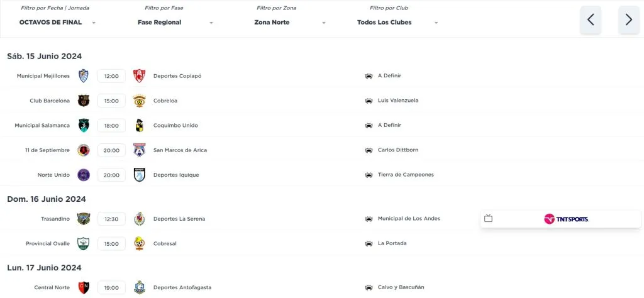Viewport: 644px width, 298px height.
Task: Click the Coquimbo Unido team crest
Action: (140, 125)
